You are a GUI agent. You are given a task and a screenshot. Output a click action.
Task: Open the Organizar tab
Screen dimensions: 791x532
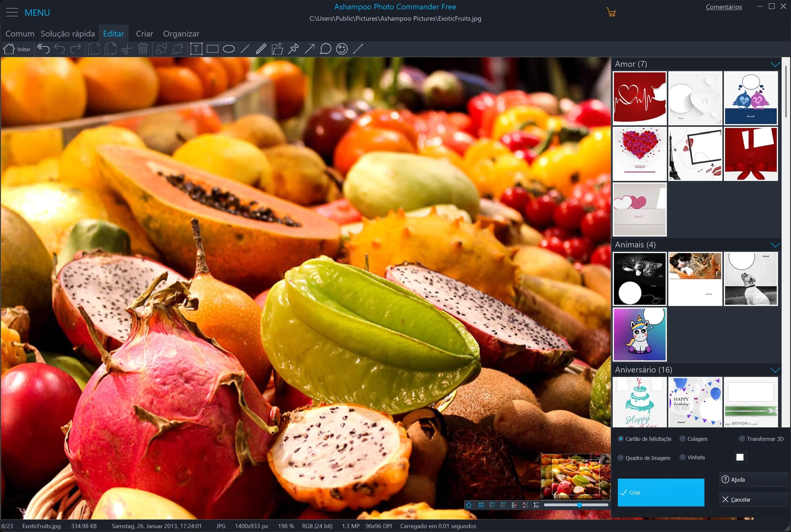[x=181, y=34]
